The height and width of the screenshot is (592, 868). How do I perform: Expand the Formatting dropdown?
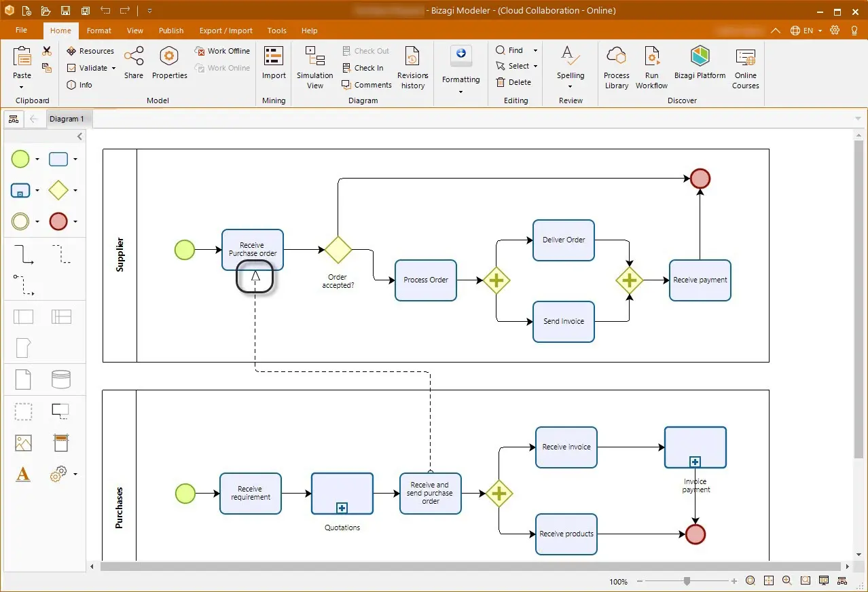point(461,92)
